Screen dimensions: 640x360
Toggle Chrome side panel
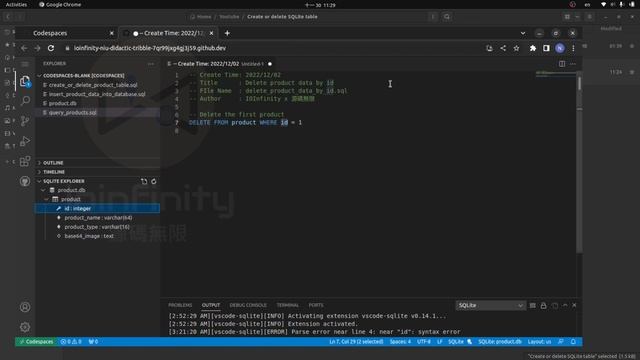(x=546, y=48)
